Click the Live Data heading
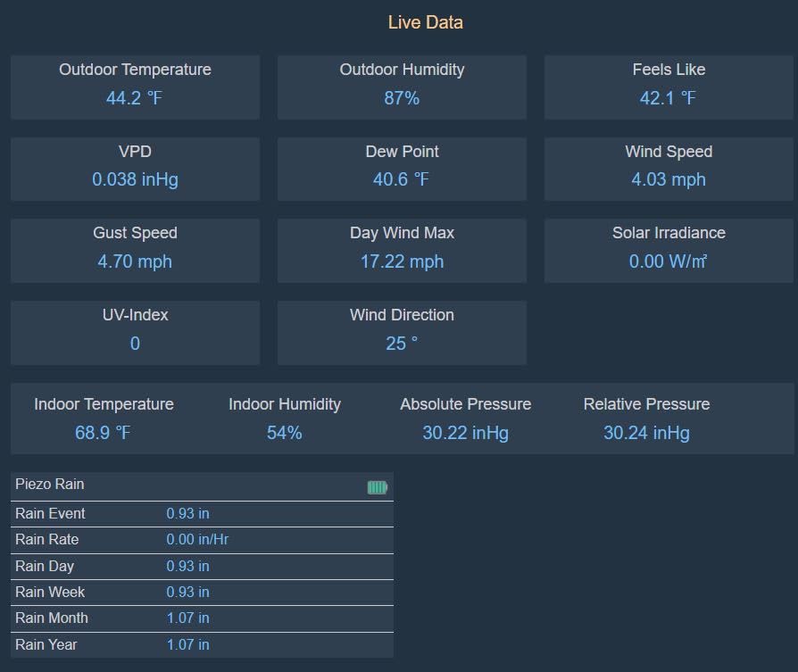798x672 pixels. (425, 22)
